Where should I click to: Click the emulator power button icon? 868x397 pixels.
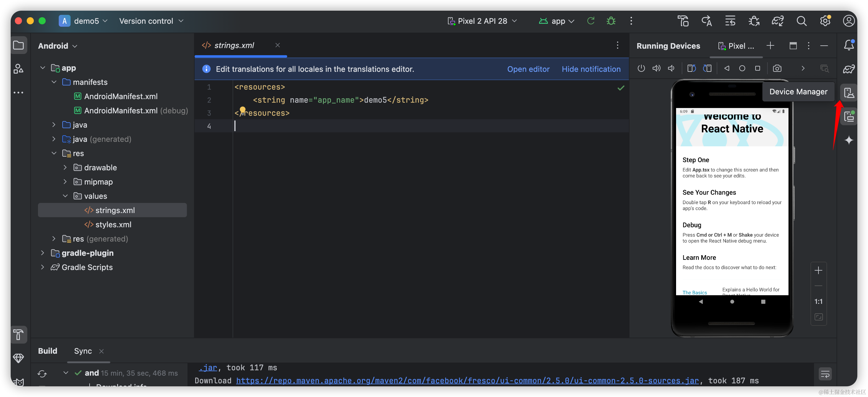pyautogui.click(x=641, y=69)
